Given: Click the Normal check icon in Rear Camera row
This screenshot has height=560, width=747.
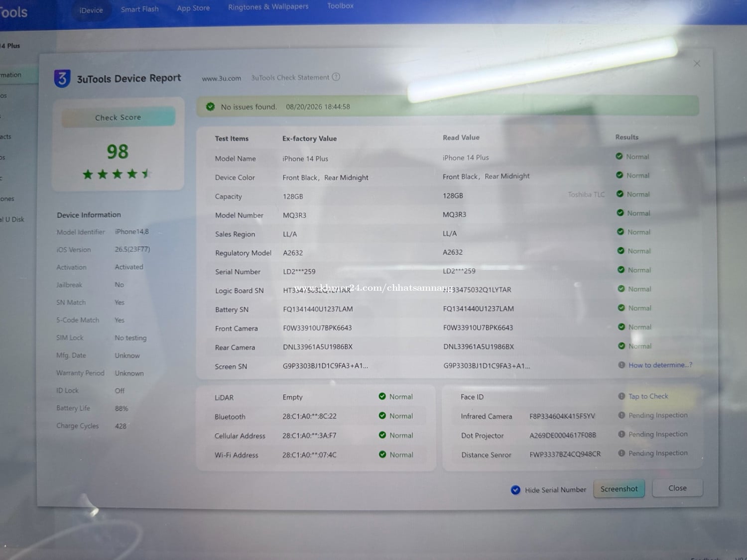Looking at the screenshot, I should pos(622,346).
